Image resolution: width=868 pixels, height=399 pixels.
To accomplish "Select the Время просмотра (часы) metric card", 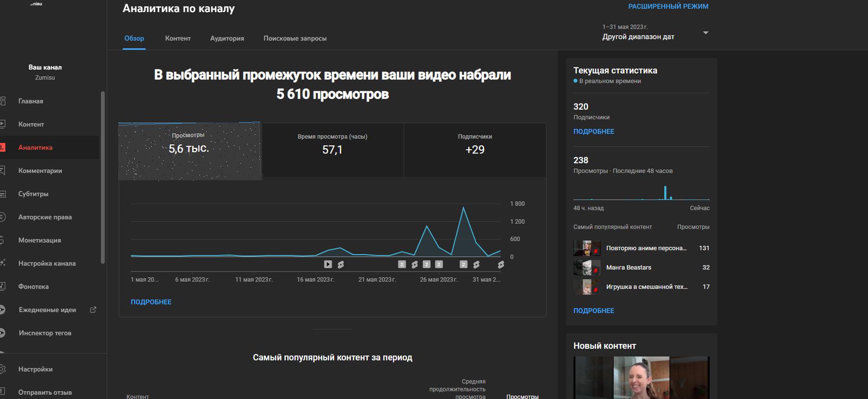I will click(x=332, y=150).
